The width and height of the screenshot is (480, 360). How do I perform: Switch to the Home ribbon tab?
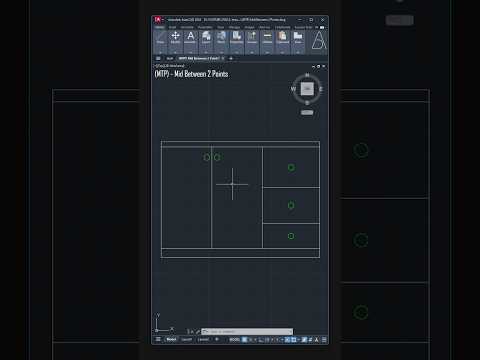(x=160, y=27)
